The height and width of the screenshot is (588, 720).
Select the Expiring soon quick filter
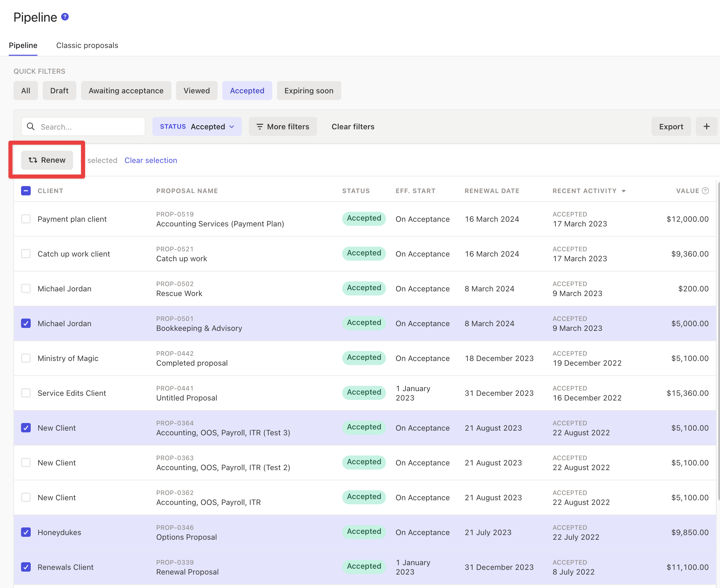pos(309,90)
